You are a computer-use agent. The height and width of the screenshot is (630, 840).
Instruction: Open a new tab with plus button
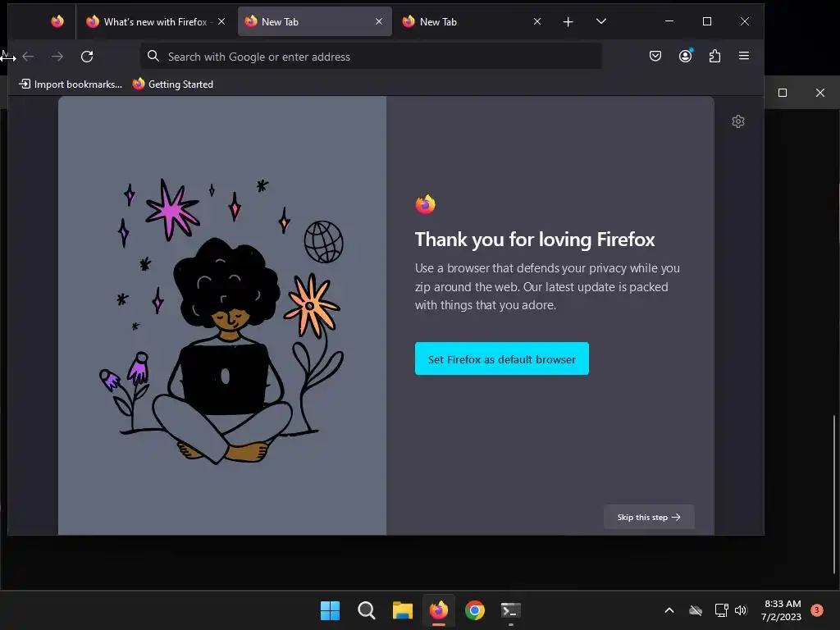click(x=568, y=21)
